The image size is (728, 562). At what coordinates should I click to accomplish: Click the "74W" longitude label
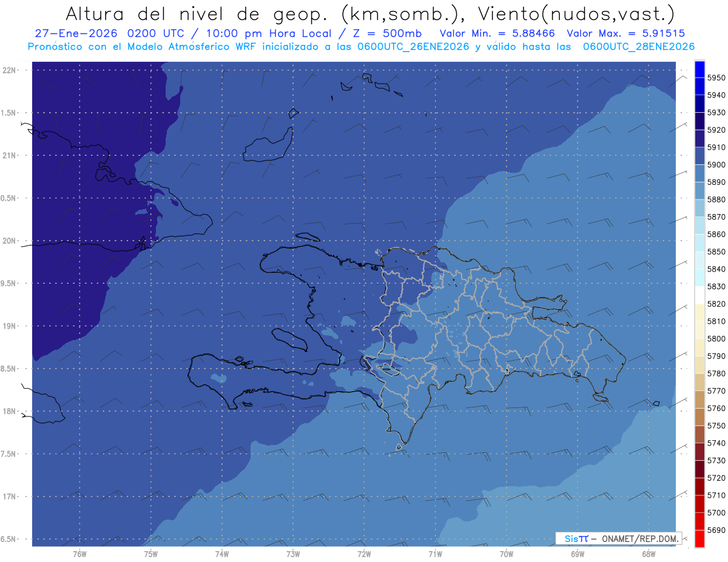pyautogui.click(x=222, y=554)
